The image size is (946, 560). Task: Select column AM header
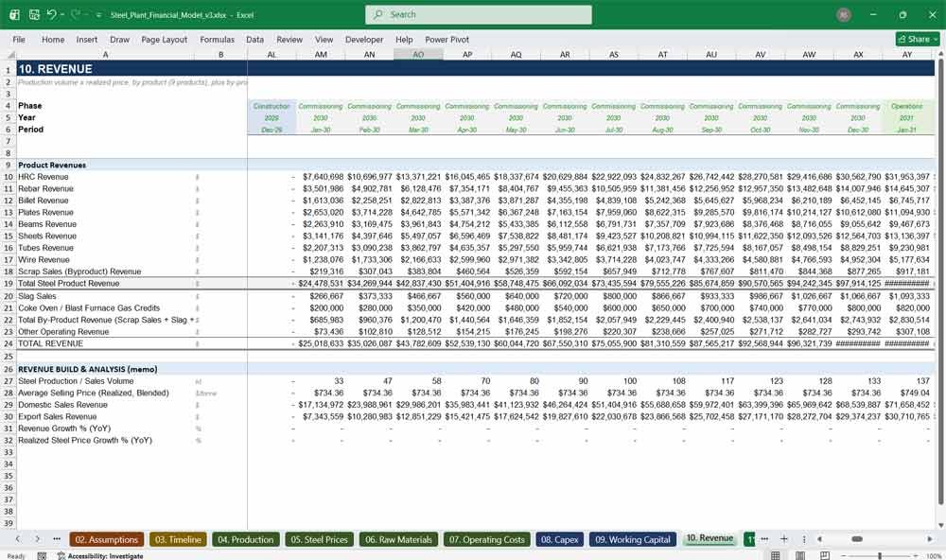point(321,54)
